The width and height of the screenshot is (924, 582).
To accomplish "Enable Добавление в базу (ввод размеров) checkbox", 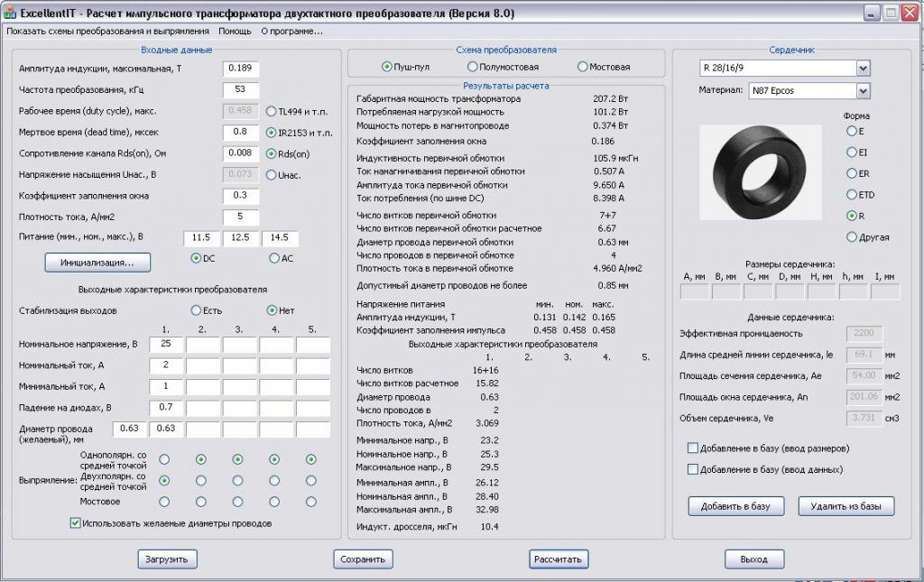I will tap(693, 448).
